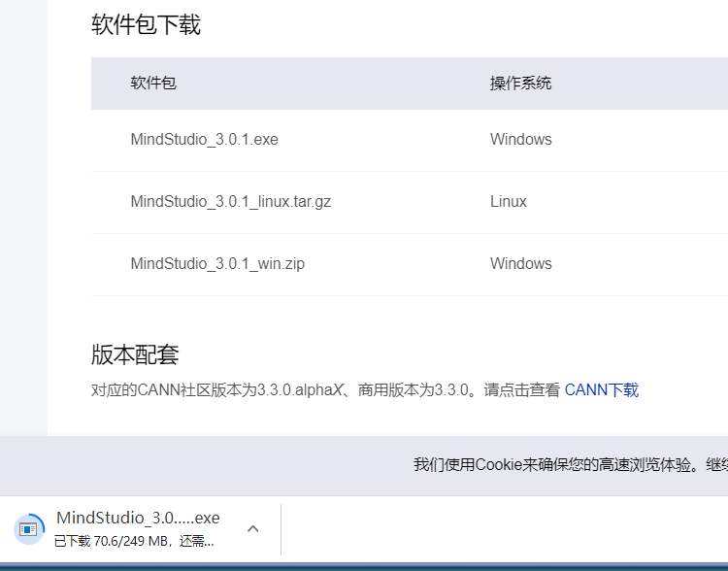728x571 pixels.
Task: Download MindStudio_3.0.1_win.zip package
Action: coord(217,264)
